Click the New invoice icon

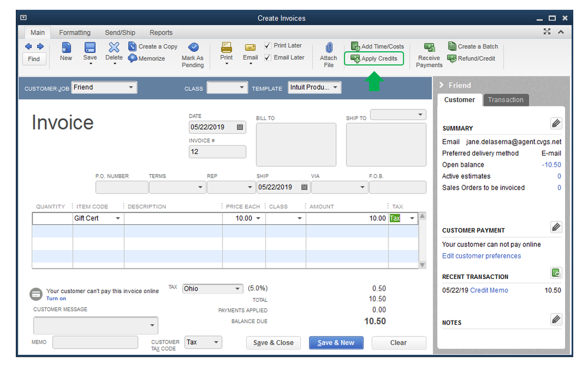coord(66,48)
